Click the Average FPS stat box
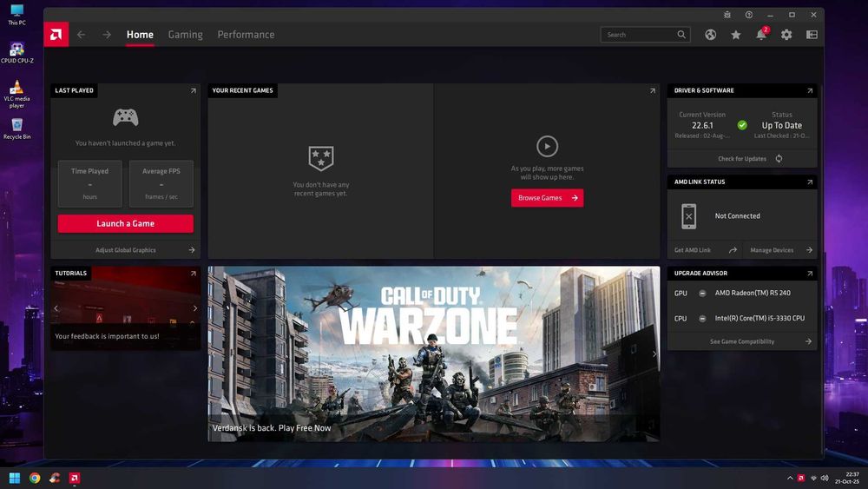This screenshot has width=868, height=489. [x=161, y=184]
